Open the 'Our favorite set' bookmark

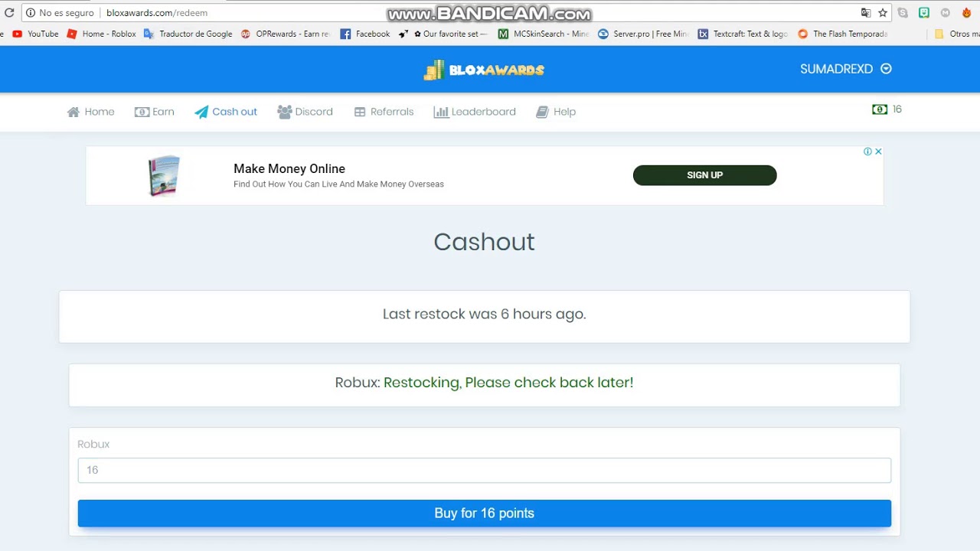(x=443, y=34)
